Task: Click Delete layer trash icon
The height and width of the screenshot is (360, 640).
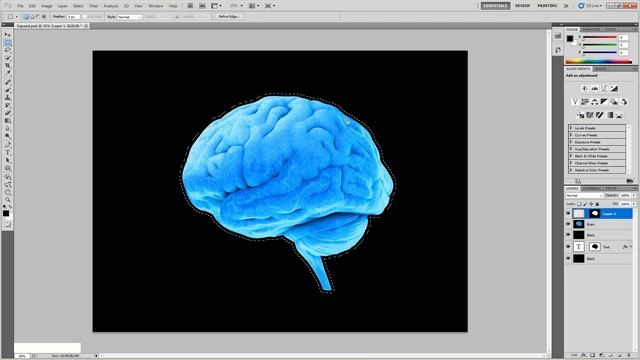Action: [x=629, y=356]
